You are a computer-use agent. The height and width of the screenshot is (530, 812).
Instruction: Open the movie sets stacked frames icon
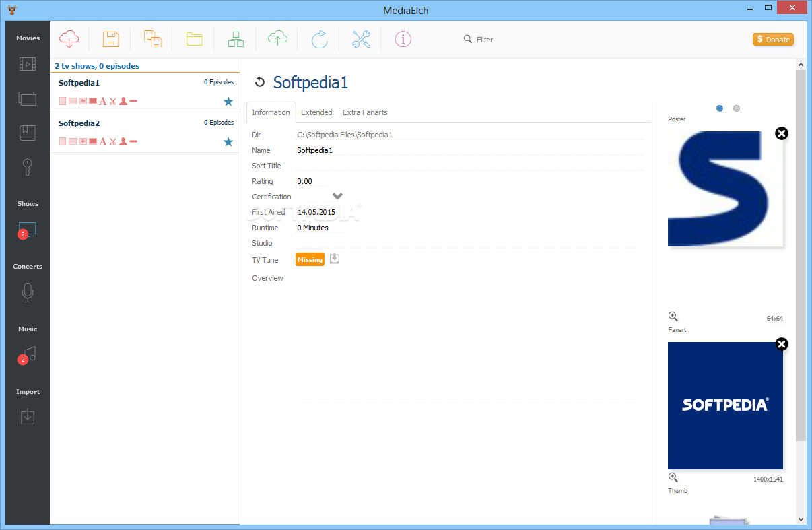point(28,99)
